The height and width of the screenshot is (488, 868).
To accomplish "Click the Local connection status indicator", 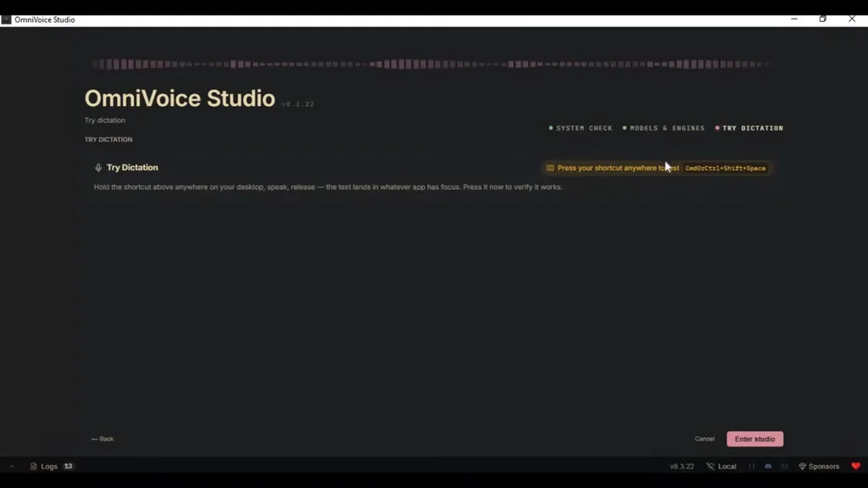I will click(x=721, y=467).
